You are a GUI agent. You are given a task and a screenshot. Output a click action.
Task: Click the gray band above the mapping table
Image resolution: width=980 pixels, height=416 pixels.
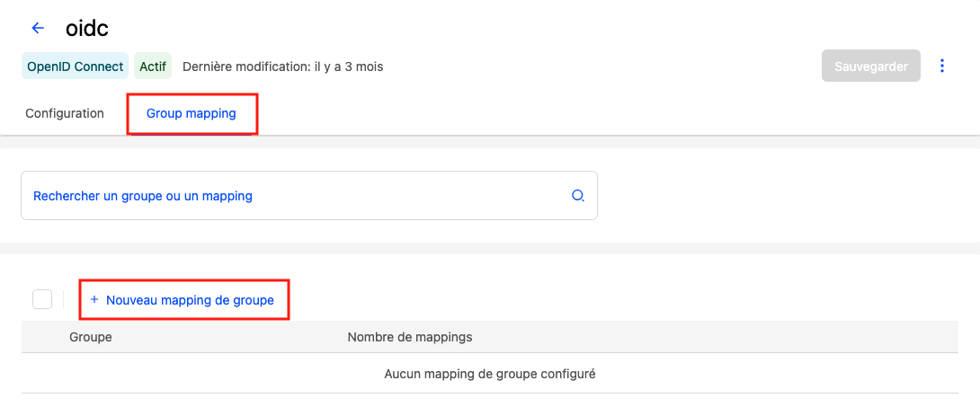pyautogui.click(x=490, y=248)
